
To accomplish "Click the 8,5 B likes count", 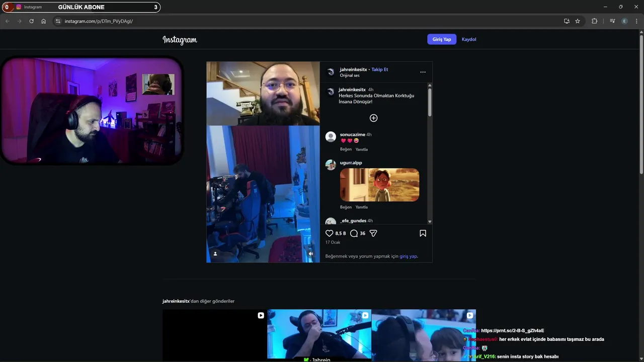I will tap(341, 233).
